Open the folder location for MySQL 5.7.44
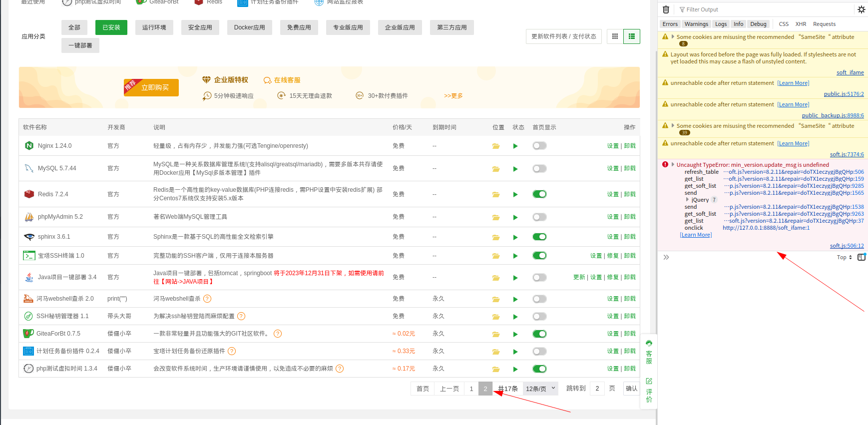The height and width of the screenshot is (425, 868). point(495,169)
